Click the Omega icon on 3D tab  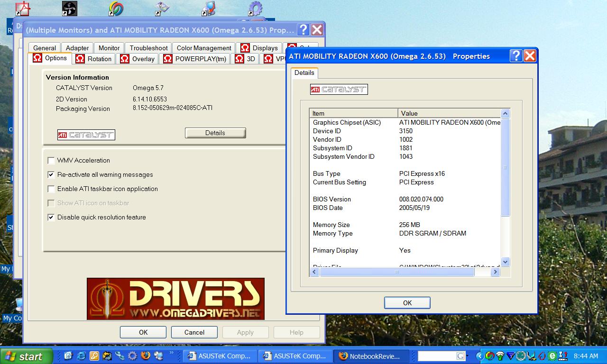[x=239, y=59]
